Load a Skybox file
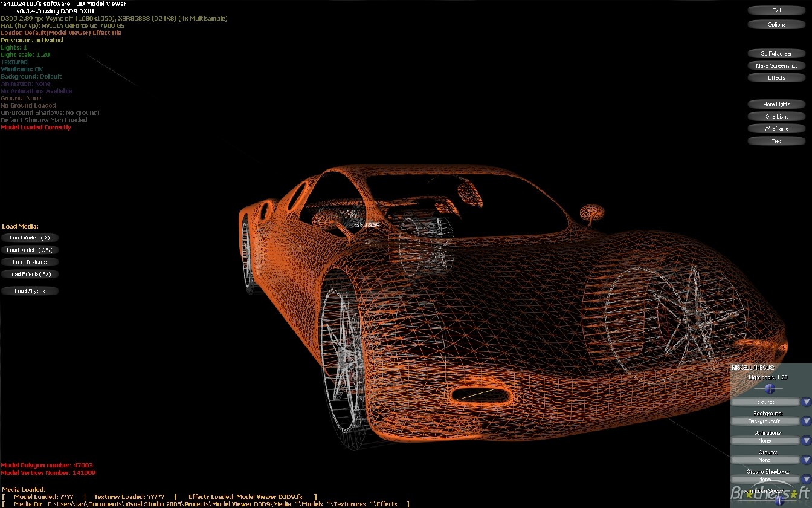 [30, 291]
